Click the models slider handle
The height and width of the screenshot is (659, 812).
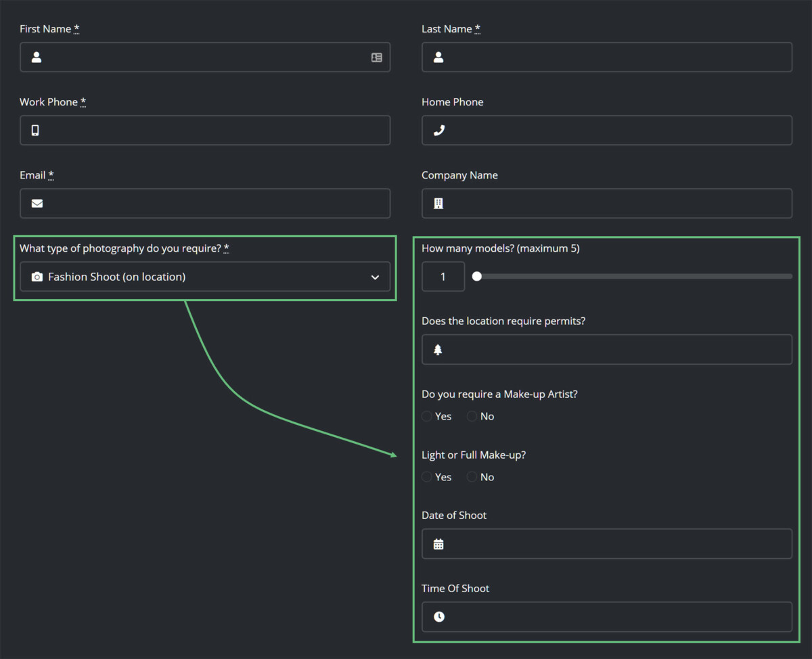[x=477, y=276]
